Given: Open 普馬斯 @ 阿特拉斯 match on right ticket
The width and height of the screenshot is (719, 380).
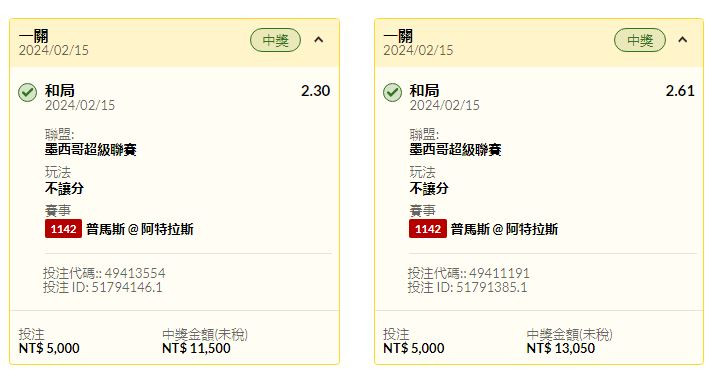Looking at the screenshot, I should 504,229.
